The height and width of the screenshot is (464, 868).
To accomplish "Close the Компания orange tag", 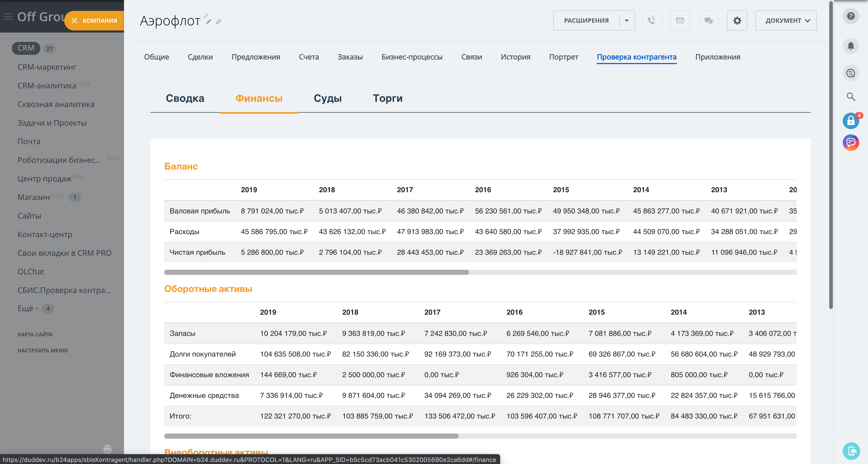I will pos(74,21).
